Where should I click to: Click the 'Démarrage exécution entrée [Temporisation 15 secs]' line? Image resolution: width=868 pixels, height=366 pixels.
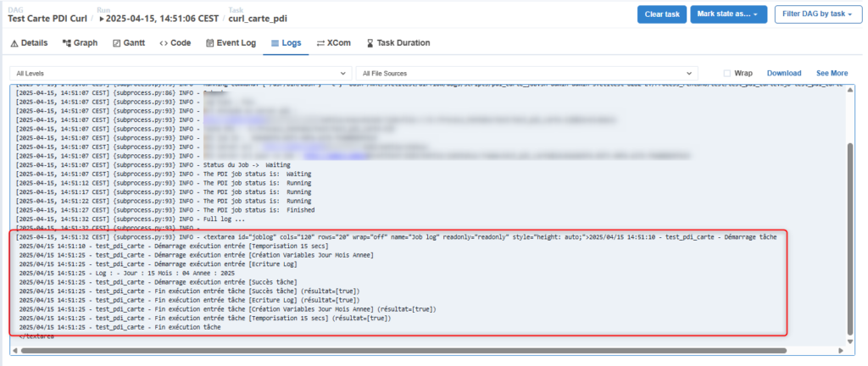click(x=173, y=246)
